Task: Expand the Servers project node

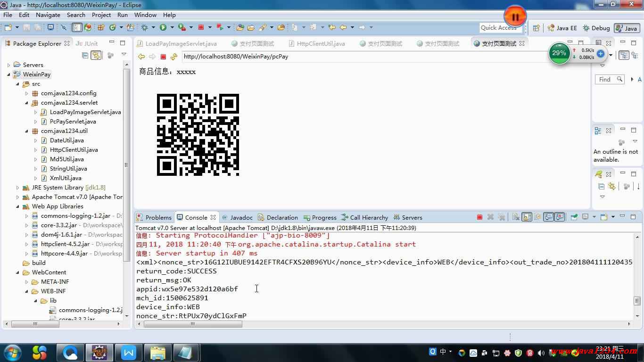Action: click(9, 65)
